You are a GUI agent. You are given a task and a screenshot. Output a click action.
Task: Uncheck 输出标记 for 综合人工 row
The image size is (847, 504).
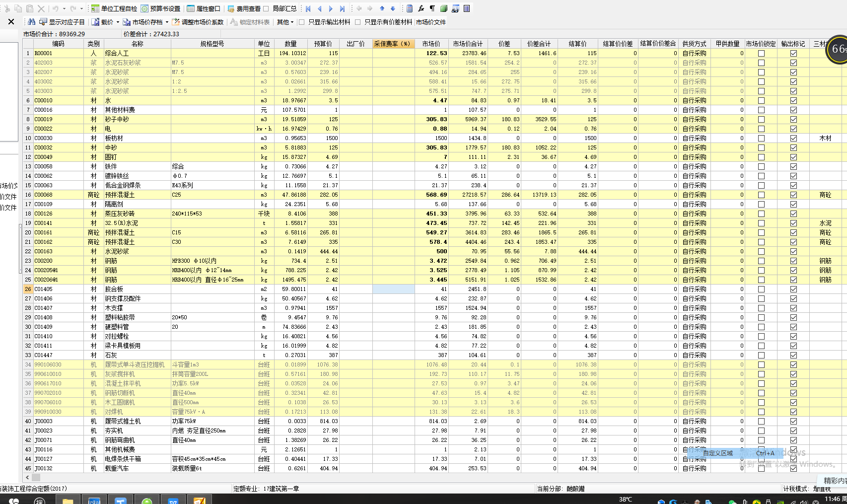pos(793,53)
